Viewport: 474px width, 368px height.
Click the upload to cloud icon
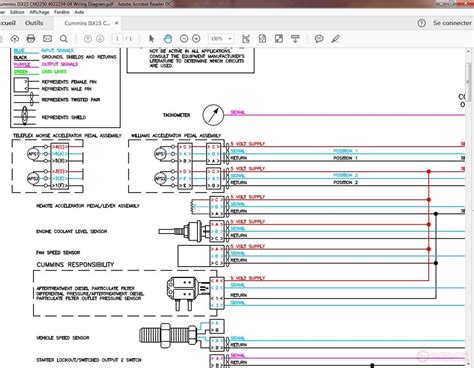click(x=15, y=39)
